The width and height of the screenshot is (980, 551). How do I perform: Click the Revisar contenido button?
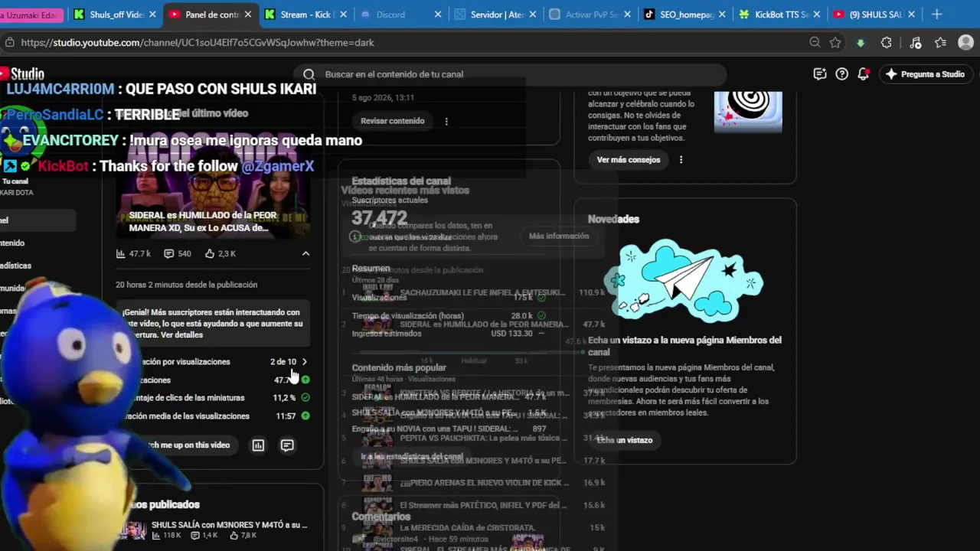pyautogui.click(x=393, y=121)
